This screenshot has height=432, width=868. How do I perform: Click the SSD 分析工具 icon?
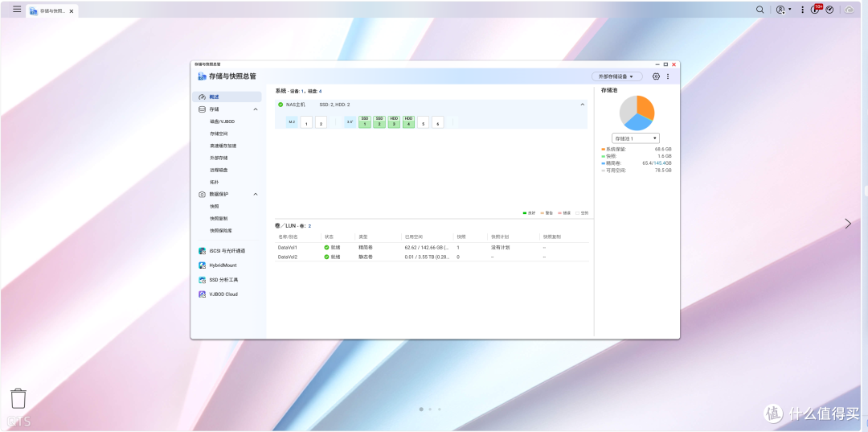(202, 280)
